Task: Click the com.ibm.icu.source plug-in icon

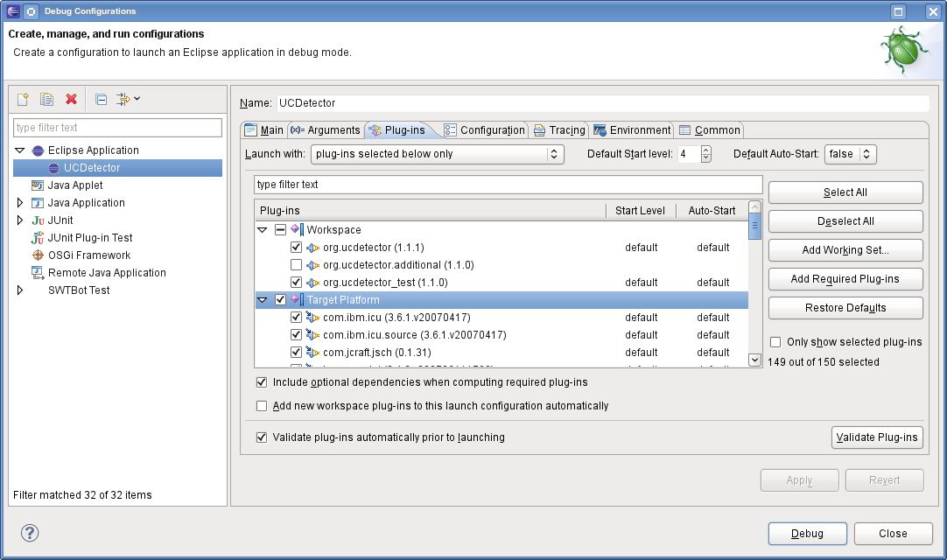Action: coord(312,334)
